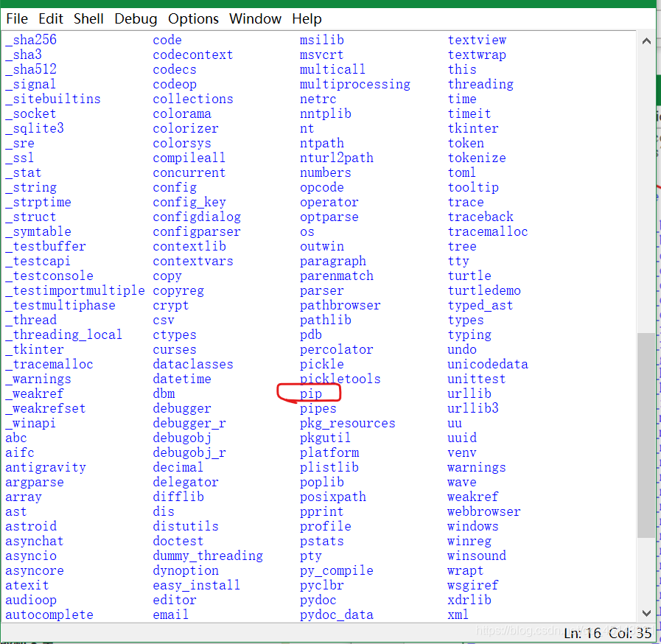Click the module name 'multiprocessing'
This screenshot has height=644, width=661.
coord(355,84)
